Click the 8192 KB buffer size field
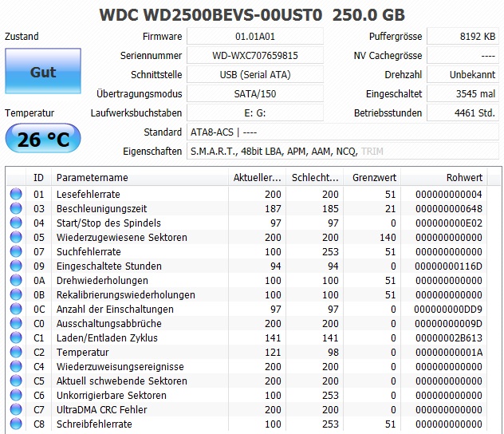 tap(463, 37)
